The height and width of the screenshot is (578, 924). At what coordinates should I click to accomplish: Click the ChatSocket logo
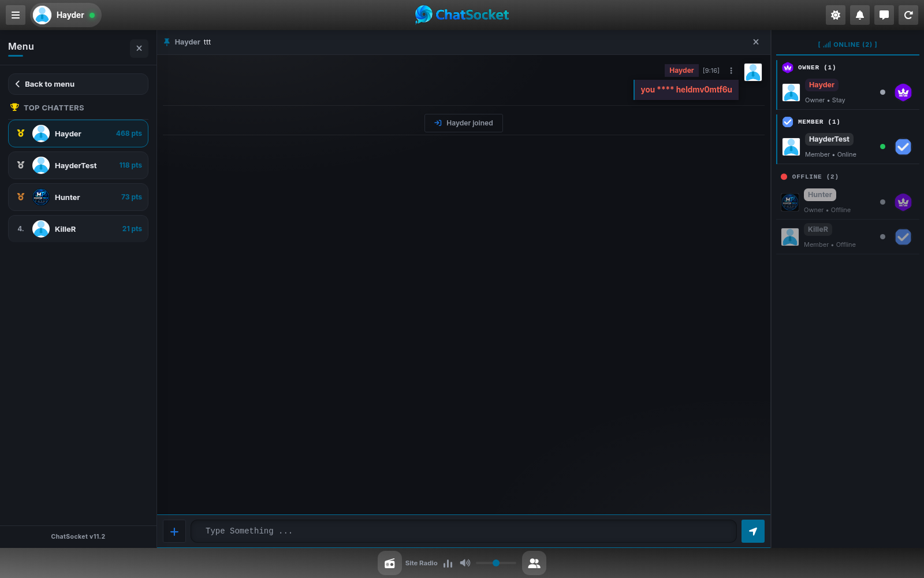(x=462, y=14)
